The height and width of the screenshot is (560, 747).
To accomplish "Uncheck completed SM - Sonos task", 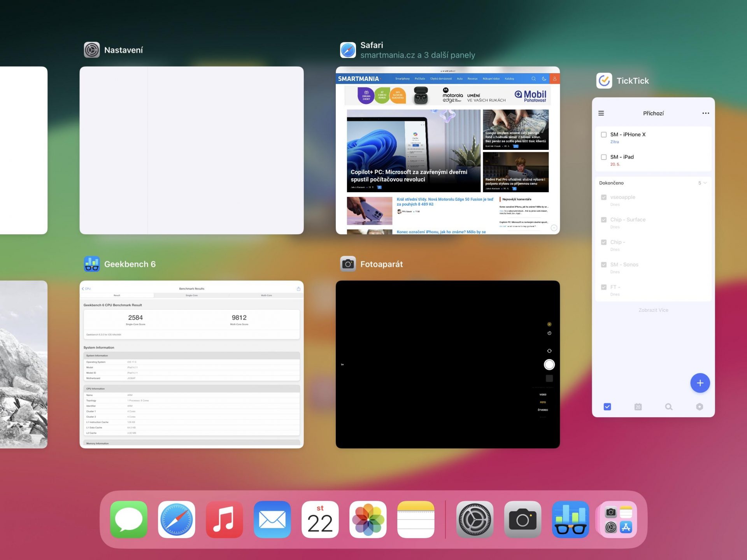I will [x=604, y=265].
